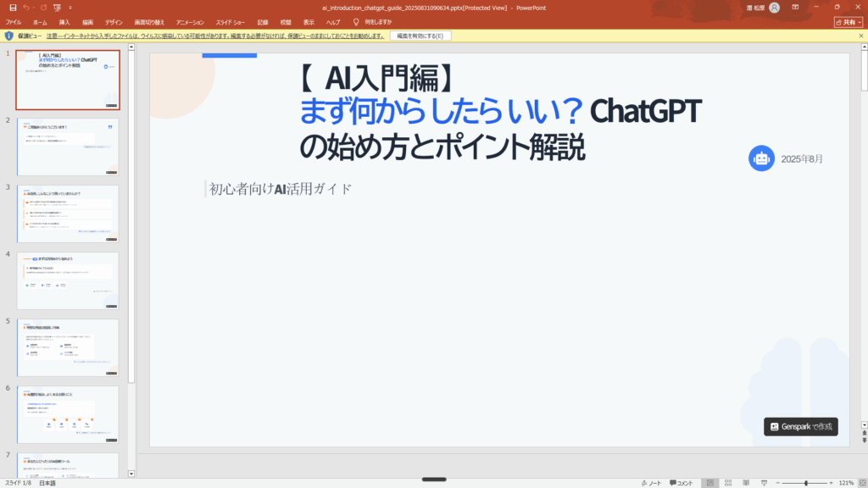Select slide 1 thumbnail
868x488 pixels.
coord(68,80)
